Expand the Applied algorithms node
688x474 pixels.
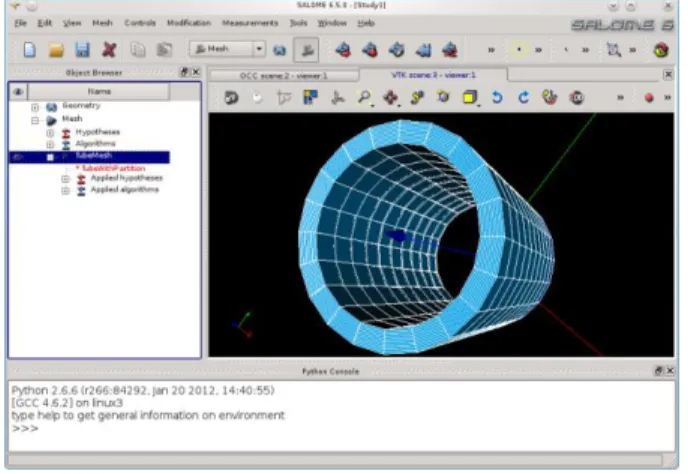(65, 190)
